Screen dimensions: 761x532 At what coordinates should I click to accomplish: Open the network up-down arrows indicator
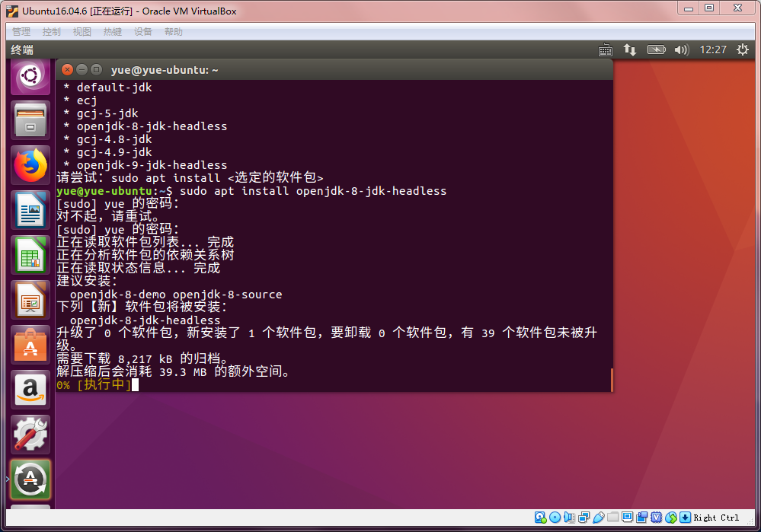630,49
